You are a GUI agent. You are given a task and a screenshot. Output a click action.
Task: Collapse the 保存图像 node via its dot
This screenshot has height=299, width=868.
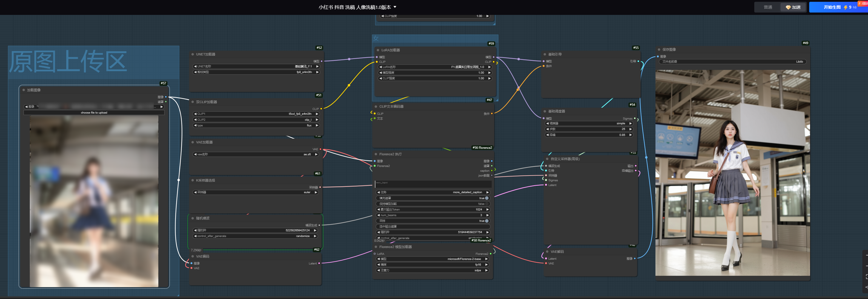coord(659,49)
